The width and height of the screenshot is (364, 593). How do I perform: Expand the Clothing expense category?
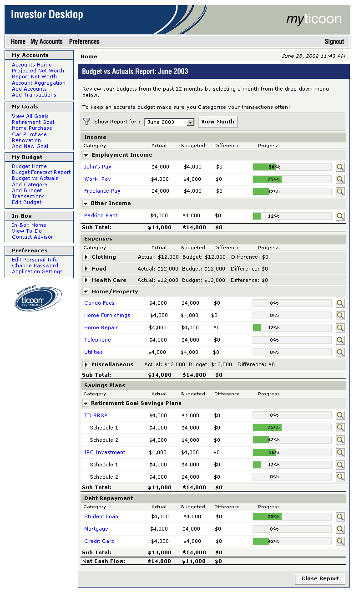click(86, 257)
